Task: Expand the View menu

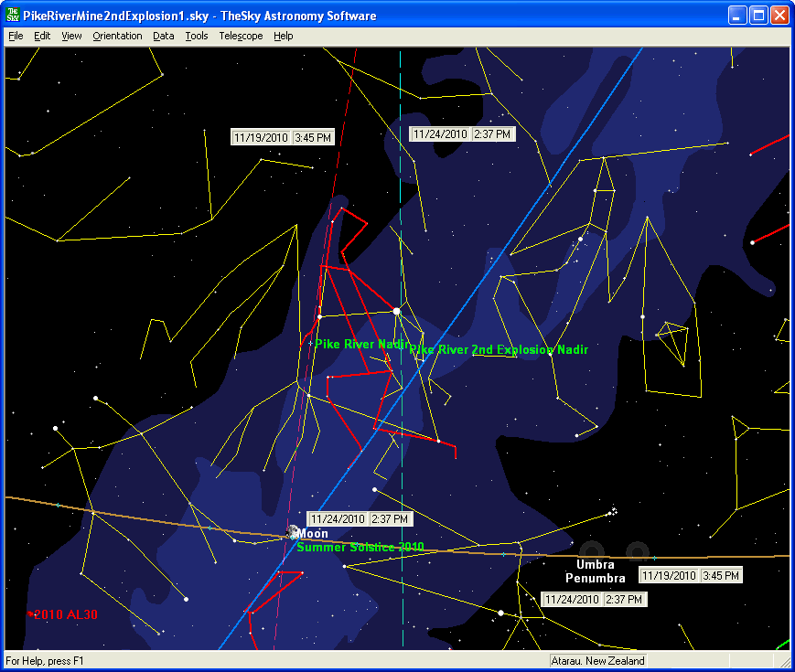Action: pos(71,36)
